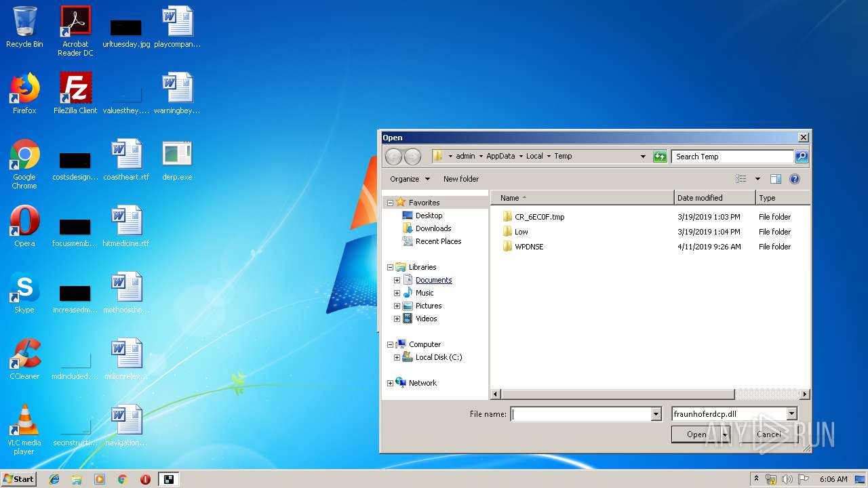
Task: Select Desktop in Favorites
Action: pos(429,216)
